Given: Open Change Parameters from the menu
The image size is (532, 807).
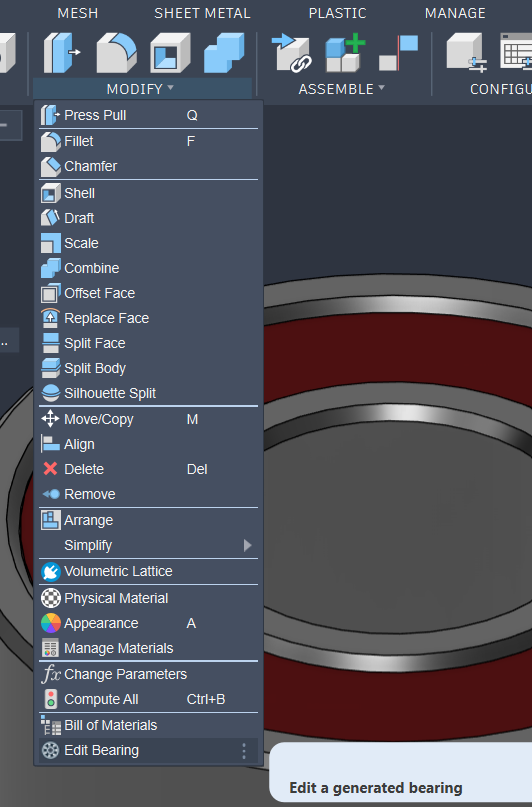Looking at the screenshot, I should click(x=148, y=674).
